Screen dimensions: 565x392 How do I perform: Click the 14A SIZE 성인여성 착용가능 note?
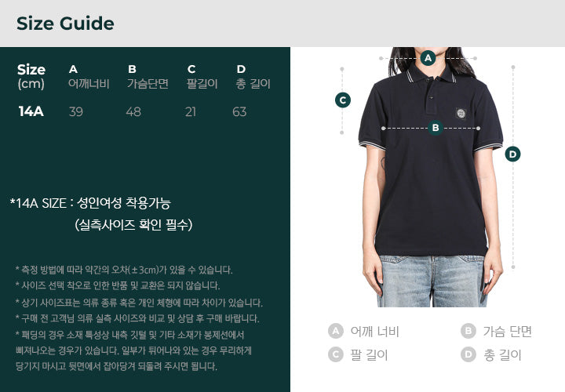(x=90, y=203)
